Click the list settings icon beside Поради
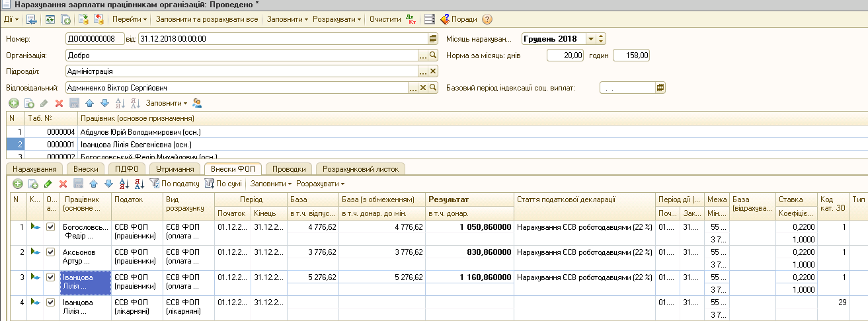868x321 pixels. [429, 19]
